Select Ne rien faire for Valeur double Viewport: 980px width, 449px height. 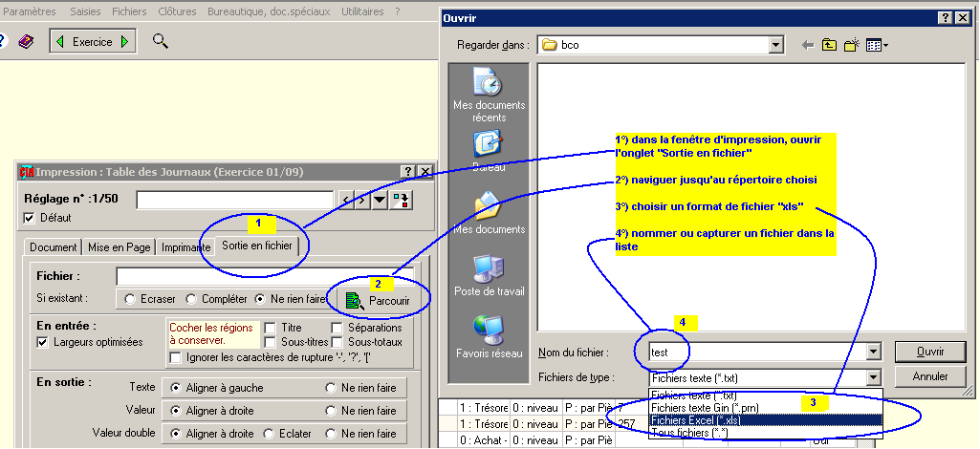(x=331, y=434)
